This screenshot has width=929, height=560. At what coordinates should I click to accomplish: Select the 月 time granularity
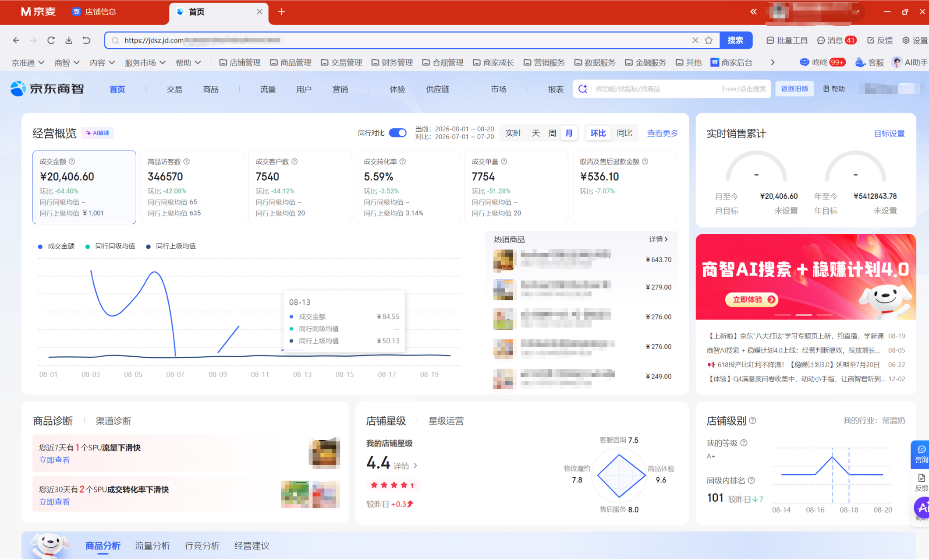(569, 133)
